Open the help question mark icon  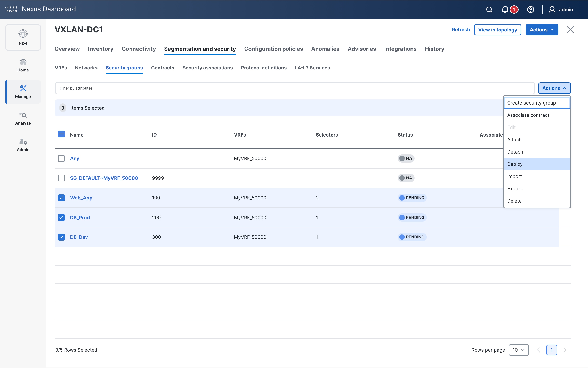pos(530,10)
